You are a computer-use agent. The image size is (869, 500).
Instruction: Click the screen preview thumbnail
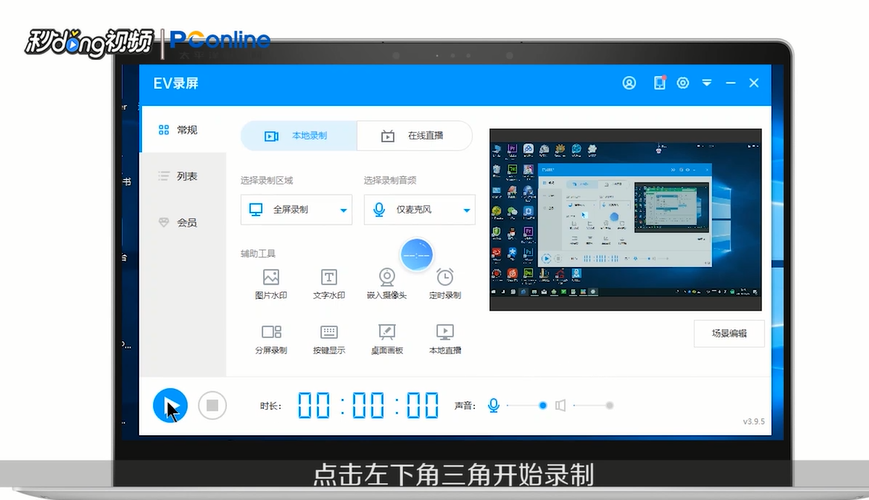626,220
